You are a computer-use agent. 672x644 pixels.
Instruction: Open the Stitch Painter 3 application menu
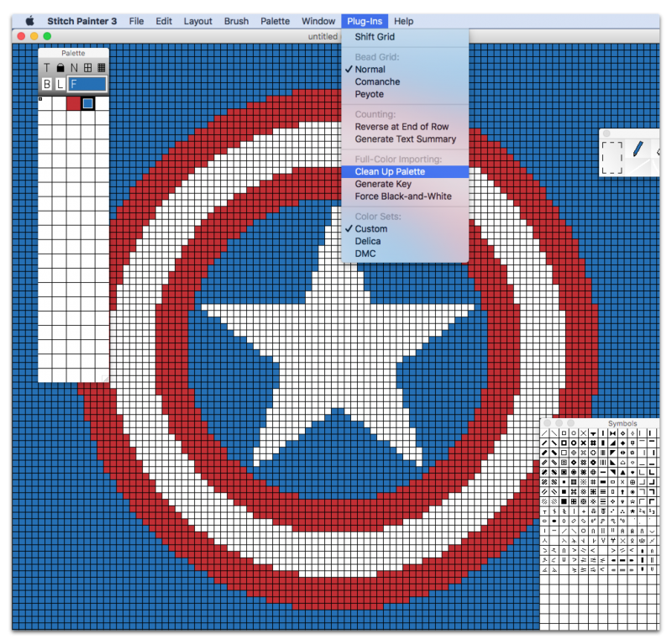coord(81,21)
